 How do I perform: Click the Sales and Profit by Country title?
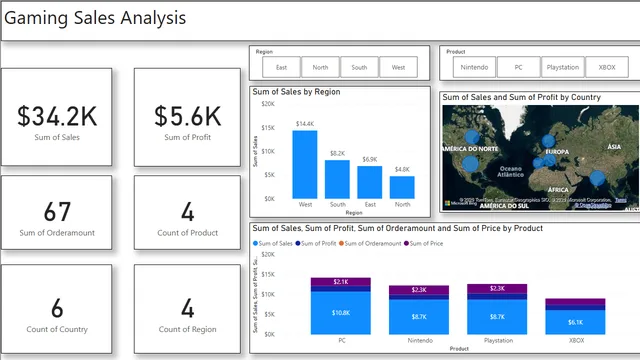point(522,97)
